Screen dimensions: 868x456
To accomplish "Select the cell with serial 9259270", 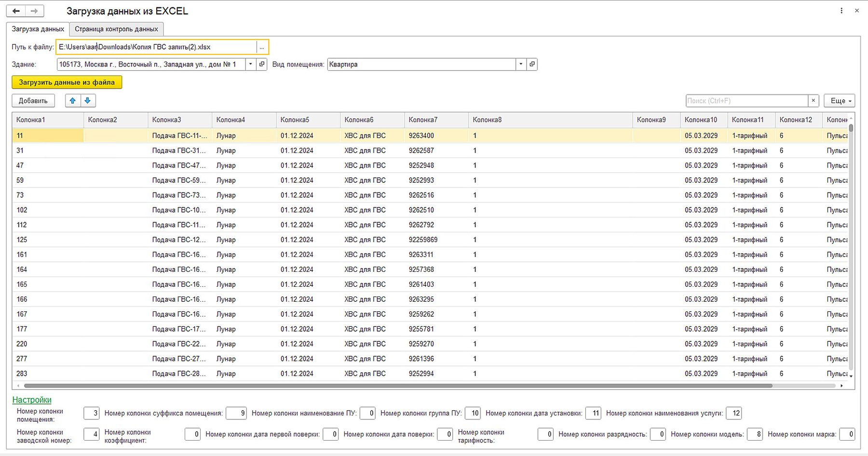I will pos(436,344).
